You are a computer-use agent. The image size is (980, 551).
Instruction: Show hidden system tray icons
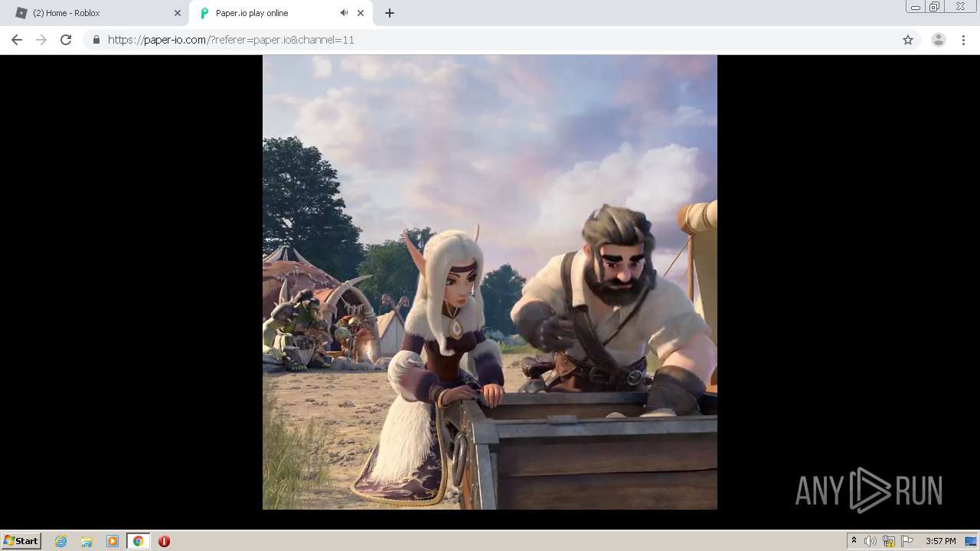tap(854, 541)
